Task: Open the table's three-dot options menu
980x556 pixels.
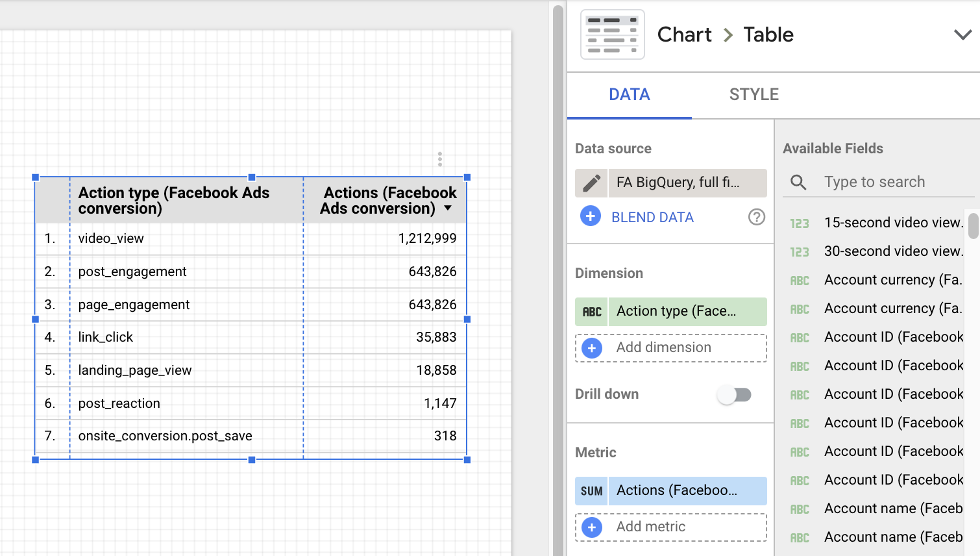Action: (439, 159)
